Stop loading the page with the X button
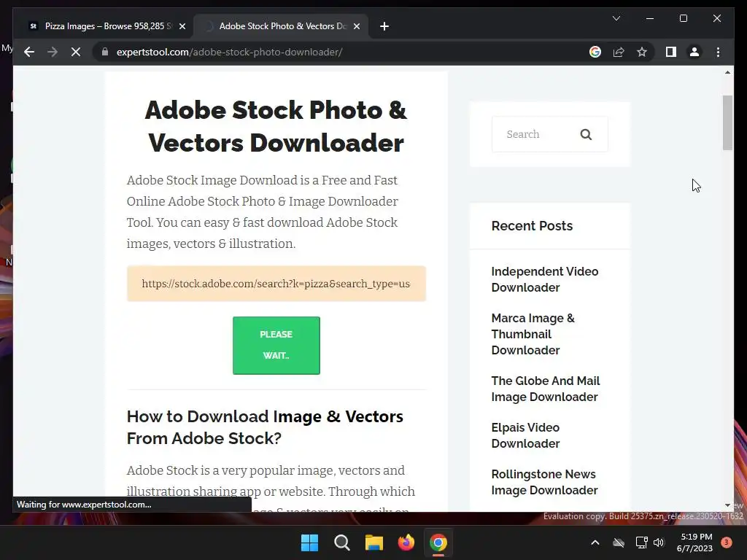 coord(76,52)
